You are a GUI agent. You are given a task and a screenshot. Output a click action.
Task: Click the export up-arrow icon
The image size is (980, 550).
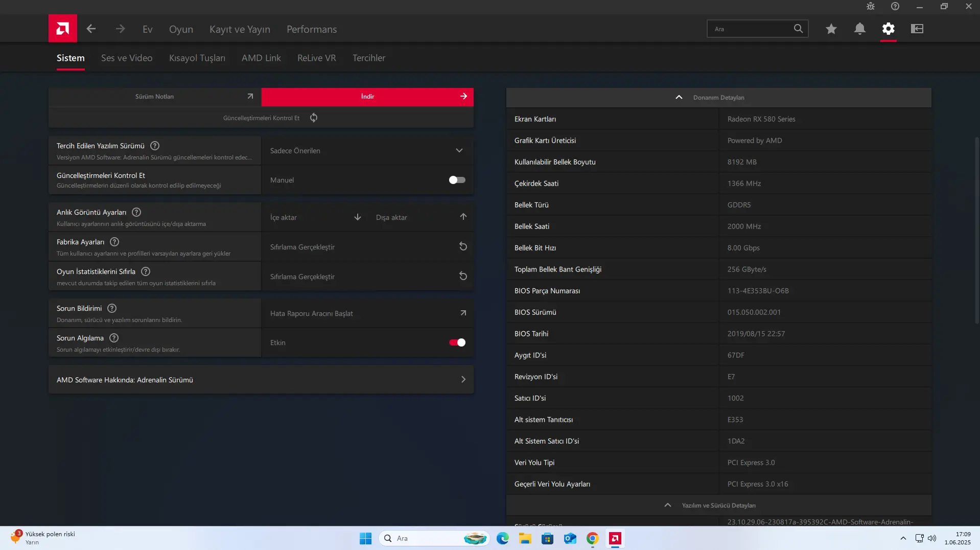pos(463,217)
